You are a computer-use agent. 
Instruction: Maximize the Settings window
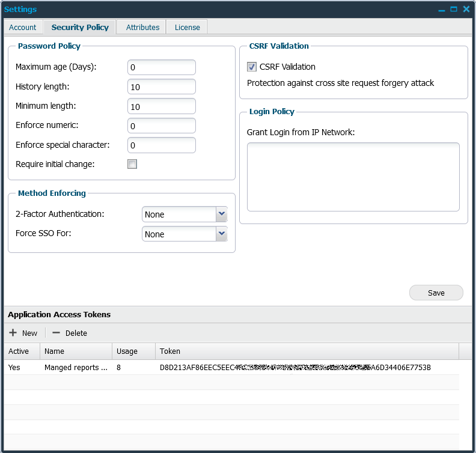point(454,10)
